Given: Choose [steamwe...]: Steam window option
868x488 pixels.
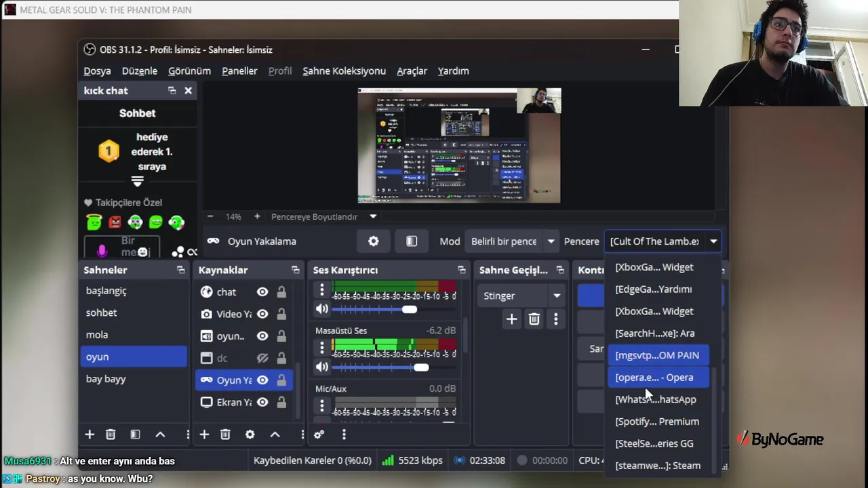Looking at the screenshot, I should [657, 466].
